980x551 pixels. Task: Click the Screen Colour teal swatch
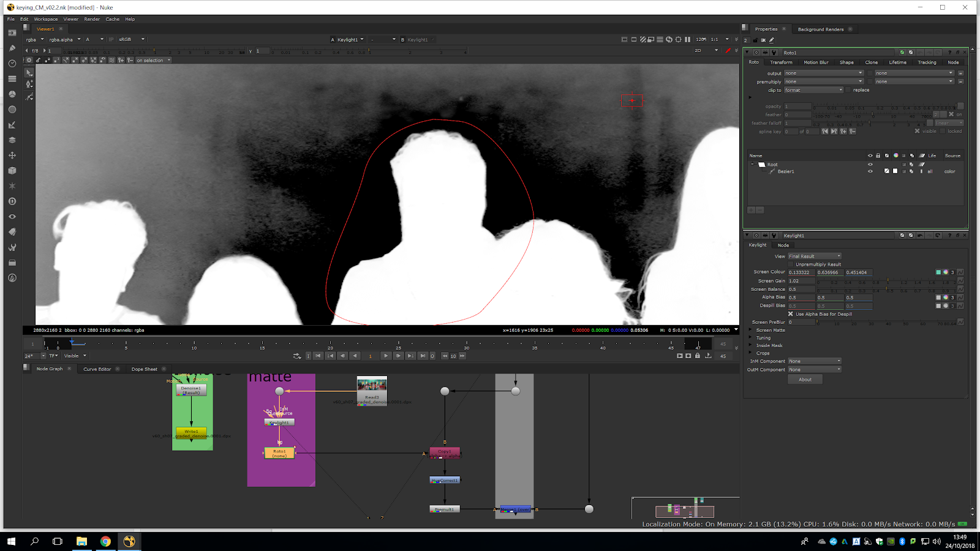pos(938,272)
